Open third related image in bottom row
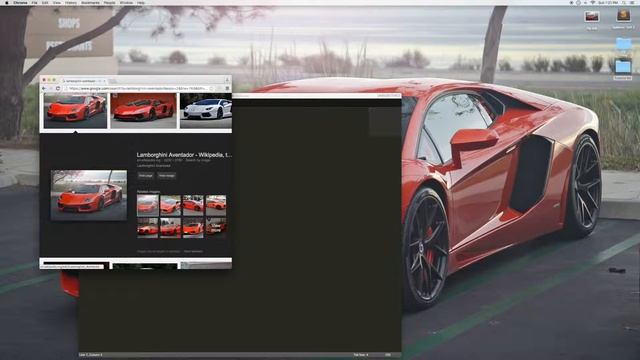Viewport: 640px width, 360px height. click(x=193, y=227)
